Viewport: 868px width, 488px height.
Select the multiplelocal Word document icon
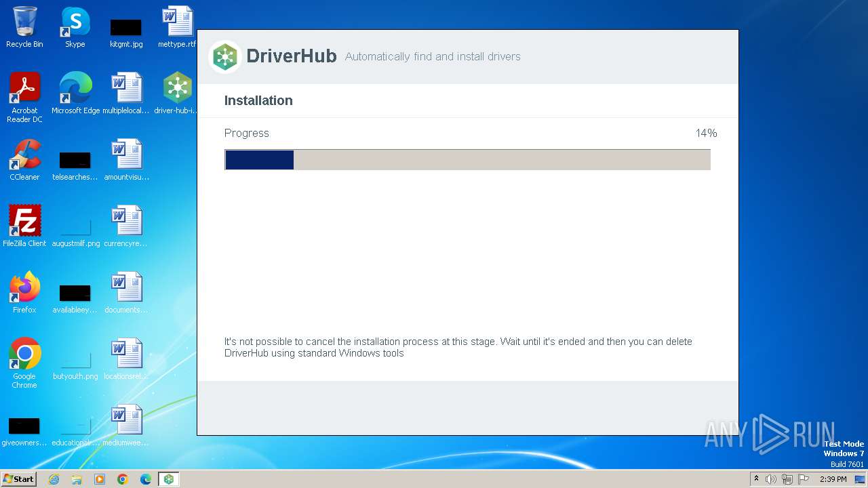[x=126, y=94]
